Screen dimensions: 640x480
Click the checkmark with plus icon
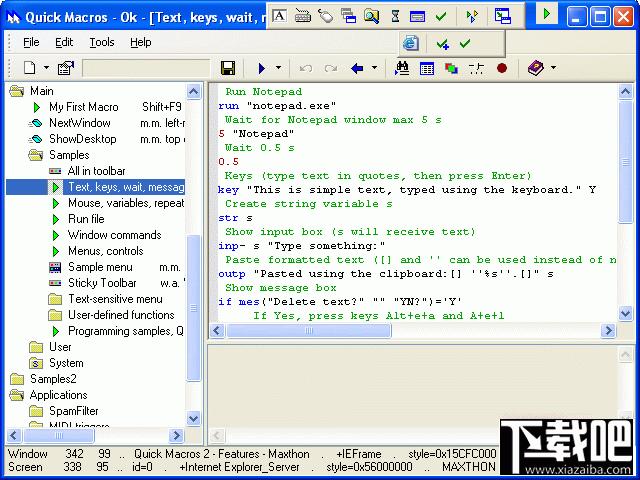[442, 43]
